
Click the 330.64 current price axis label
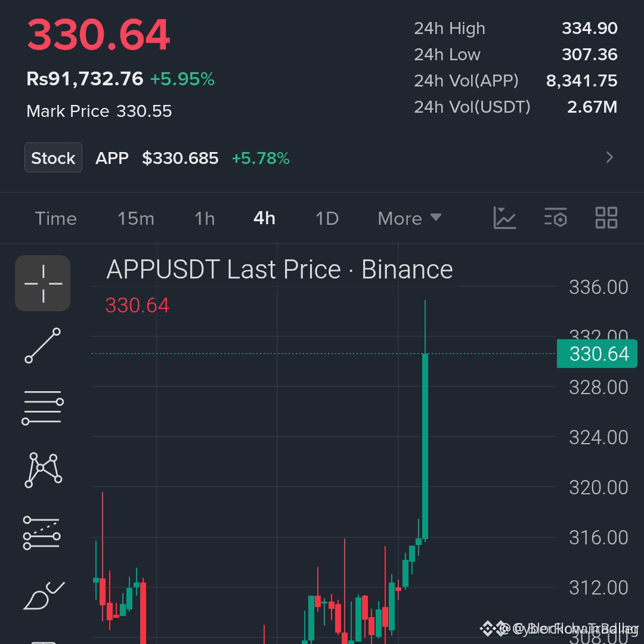point(597,354)
